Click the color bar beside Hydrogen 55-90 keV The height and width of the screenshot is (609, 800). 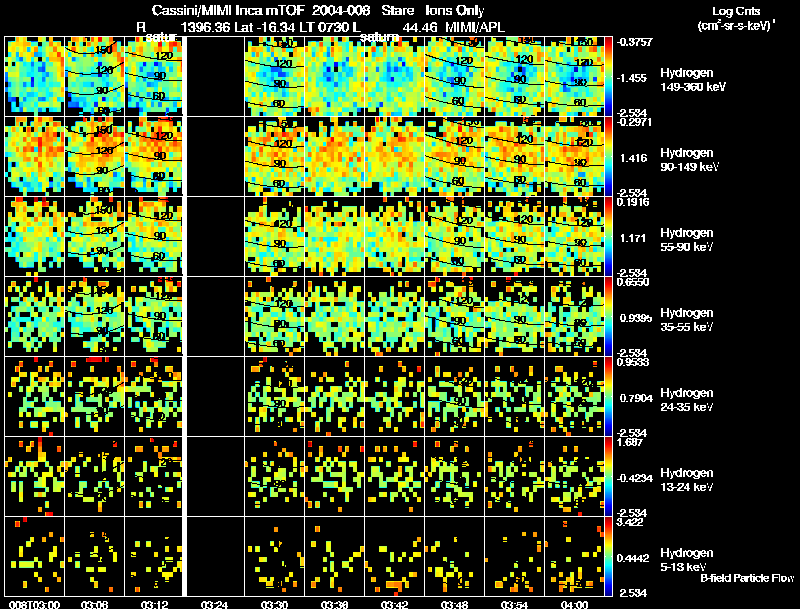click(608, 237)
